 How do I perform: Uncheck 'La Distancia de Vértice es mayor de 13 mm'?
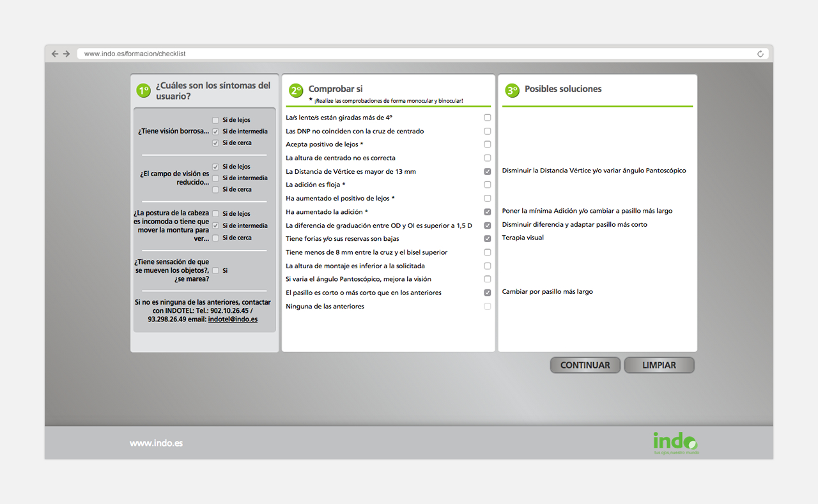487,171
